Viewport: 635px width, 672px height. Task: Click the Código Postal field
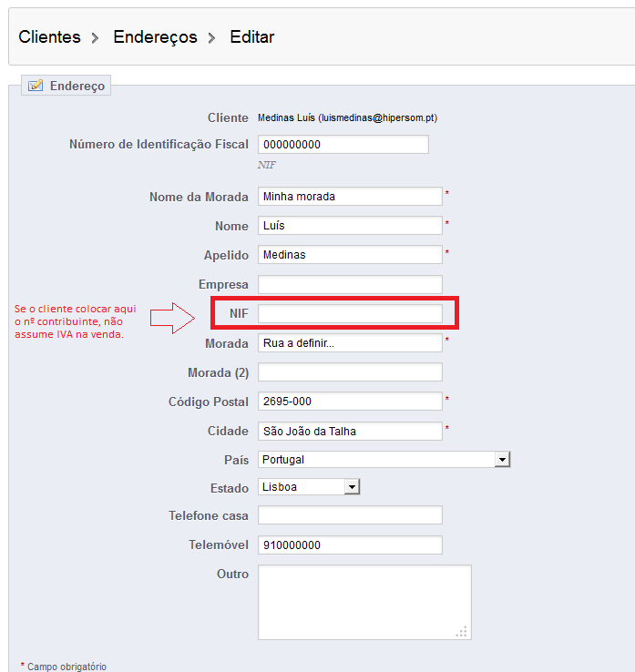[x=350, y=402]
